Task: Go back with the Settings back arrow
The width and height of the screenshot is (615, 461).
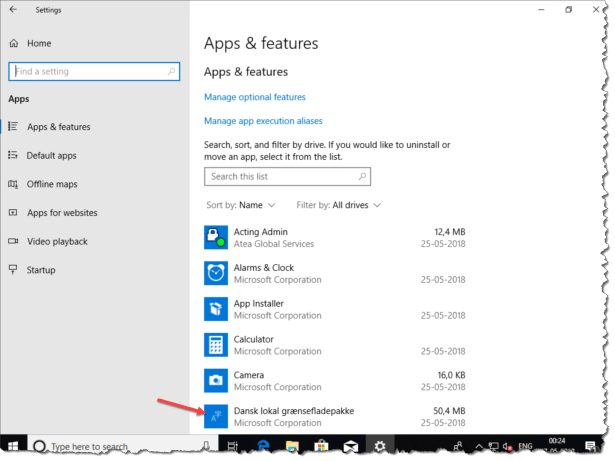Action: tap(13, 9)
